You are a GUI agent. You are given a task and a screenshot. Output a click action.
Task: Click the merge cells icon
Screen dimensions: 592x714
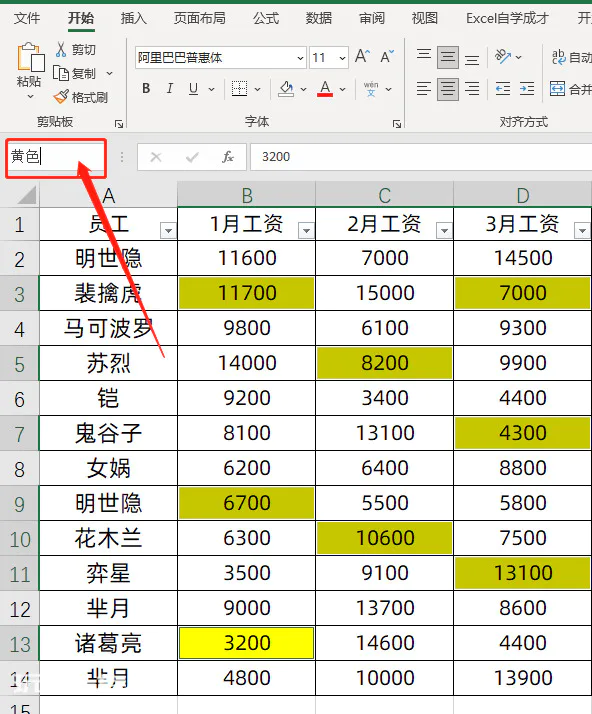click(557, 88)
